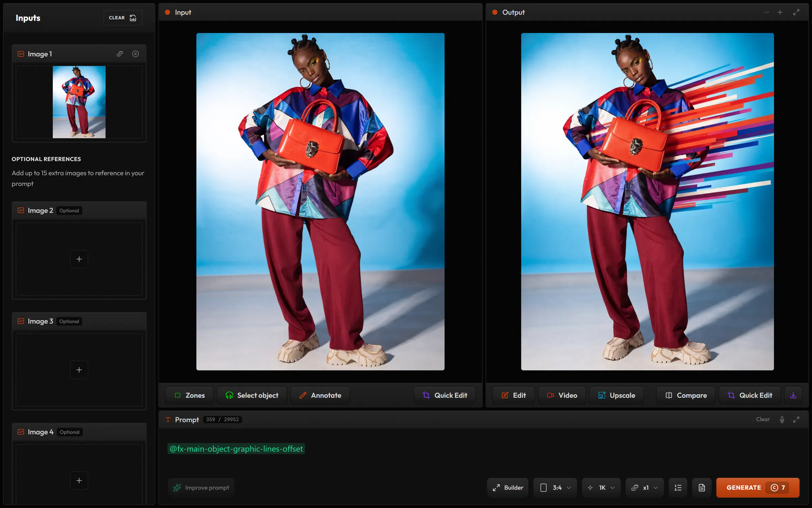Zoom out the Output panel

point(767,12)
